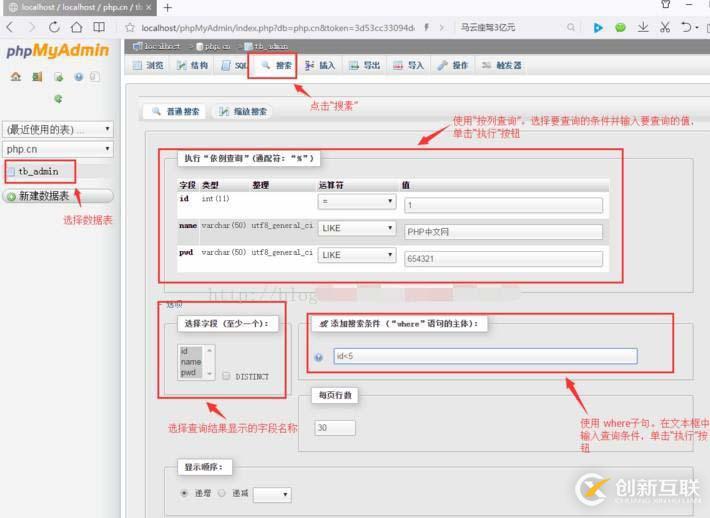Click the scroll-down arrow of field list box
Viewport: 710px width, 518px height.
209,374
